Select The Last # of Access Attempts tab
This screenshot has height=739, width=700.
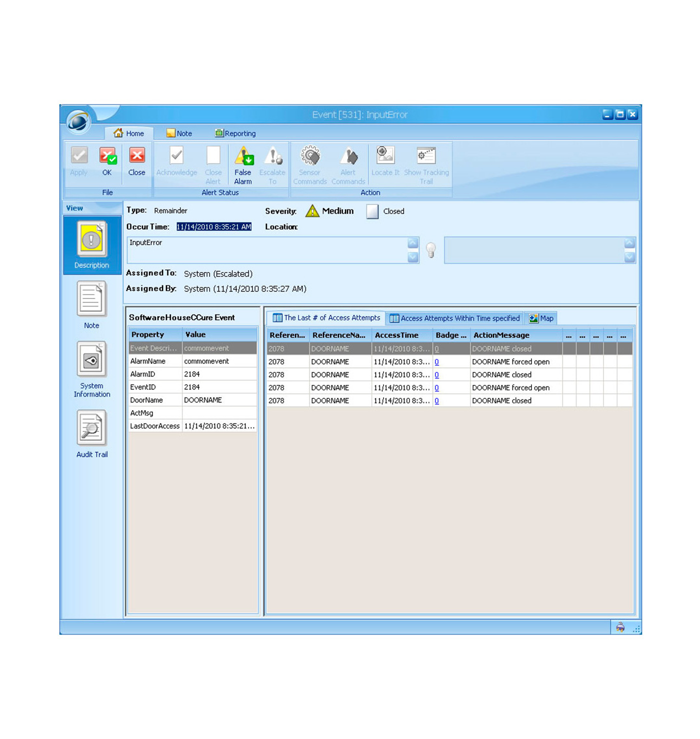click(326, 318)
